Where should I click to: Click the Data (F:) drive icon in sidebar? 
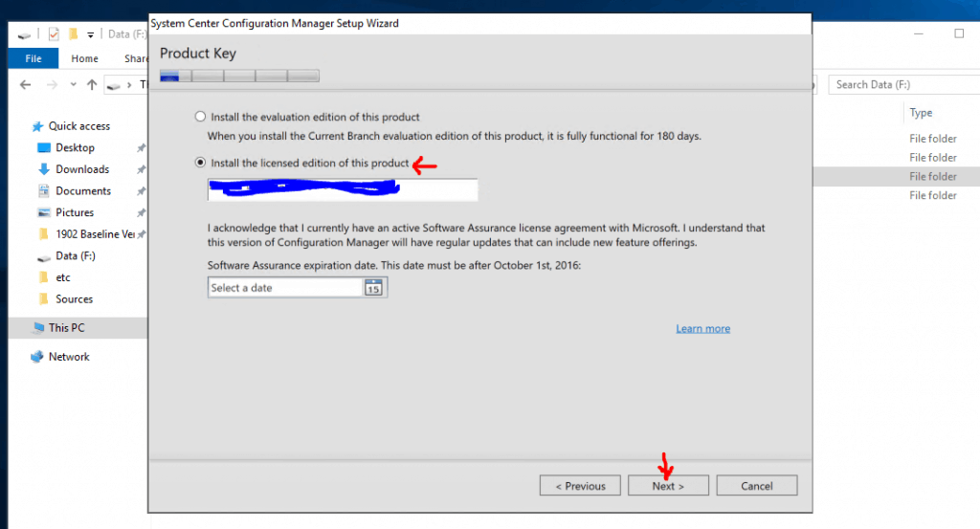[x=44, y=256]
